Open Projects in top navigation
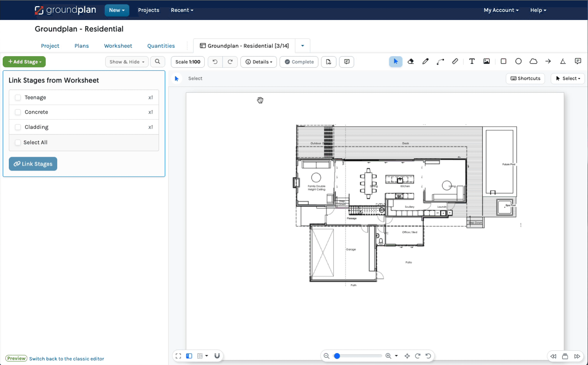The width and height of the screenshot is (588, 365). [149, 10]
